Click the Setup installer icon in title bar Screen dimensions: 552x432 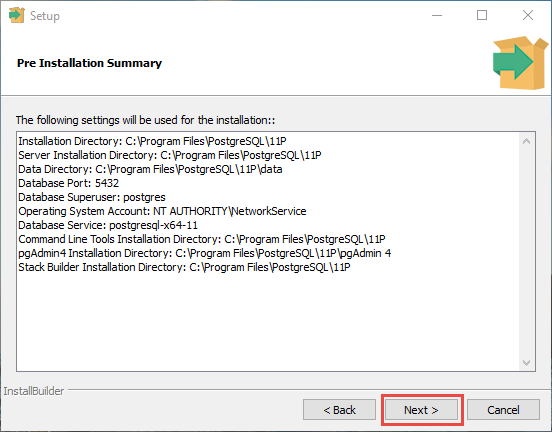17,15
